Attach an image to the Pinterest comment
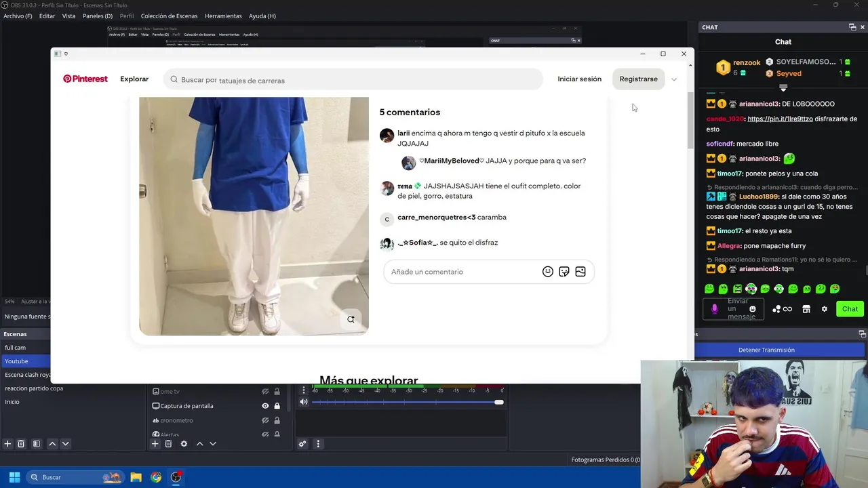The width and height of the screenshot is (868, 488). pos(580,272)
